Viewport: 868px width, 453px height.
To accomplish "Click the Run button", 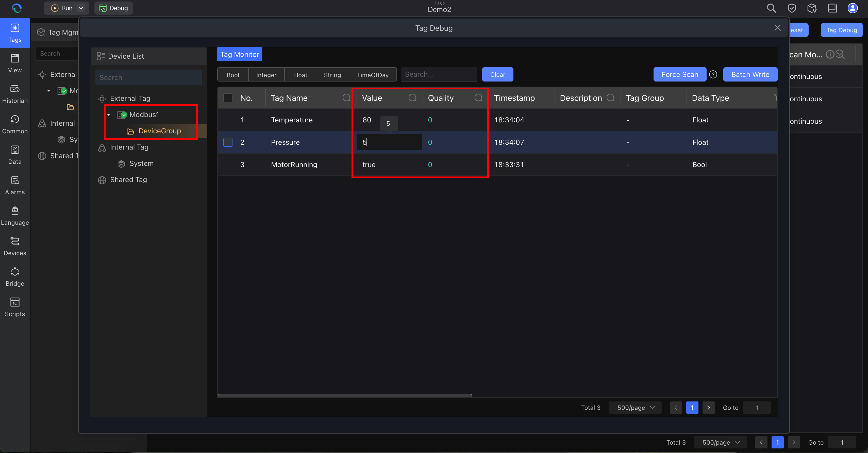I will click(61, 8).
